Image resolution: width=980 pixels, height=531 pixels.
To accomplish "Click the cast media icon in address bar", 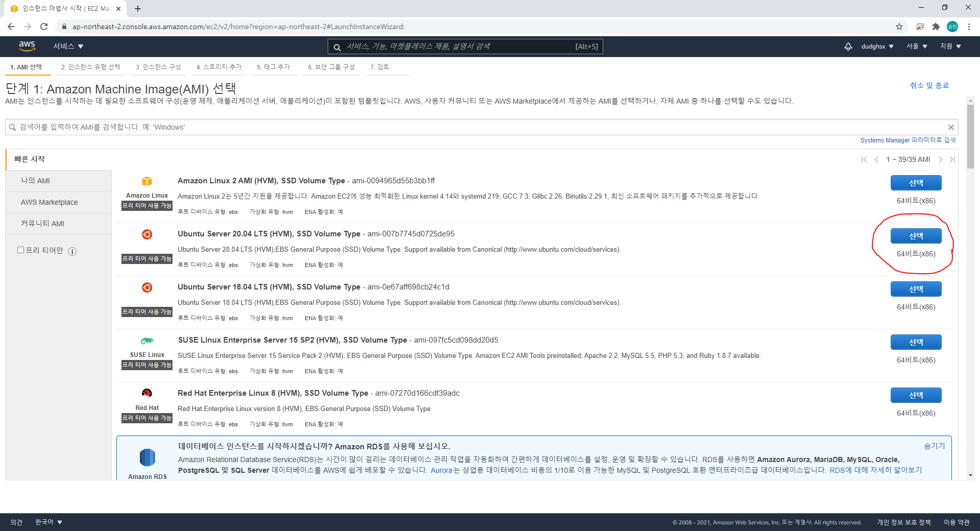I will (920, 27).
